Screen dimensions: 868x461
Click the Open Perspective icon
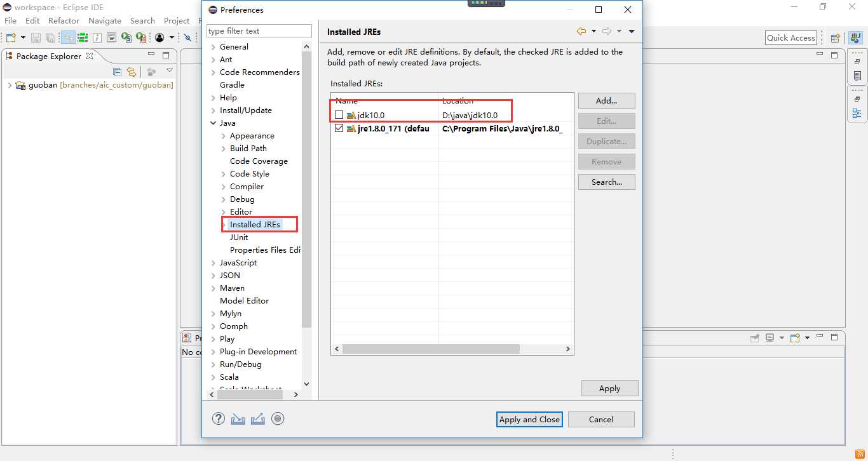pos(836,38)
